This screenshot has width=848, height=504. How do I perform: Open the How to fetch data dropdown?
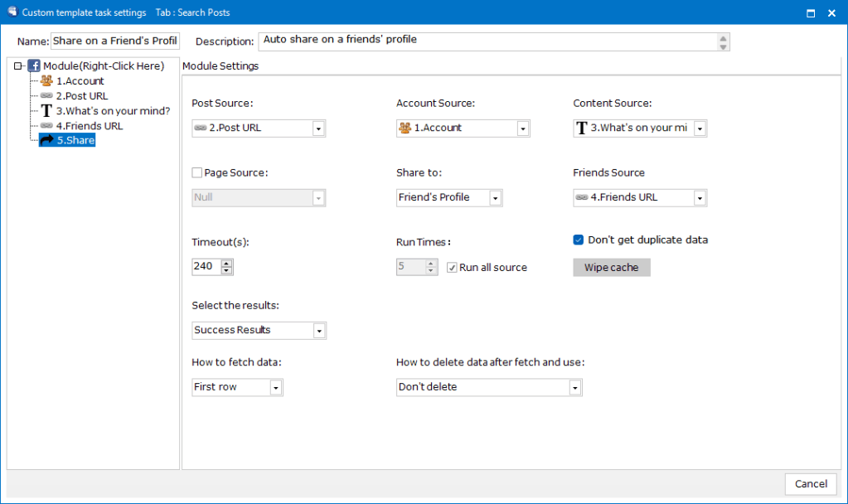pyautogui.click(x=275, y=388)
